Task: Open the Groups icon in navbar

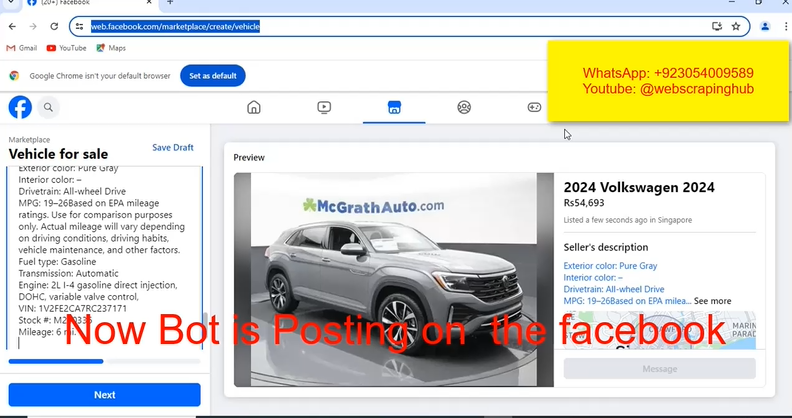Action: 464,107
